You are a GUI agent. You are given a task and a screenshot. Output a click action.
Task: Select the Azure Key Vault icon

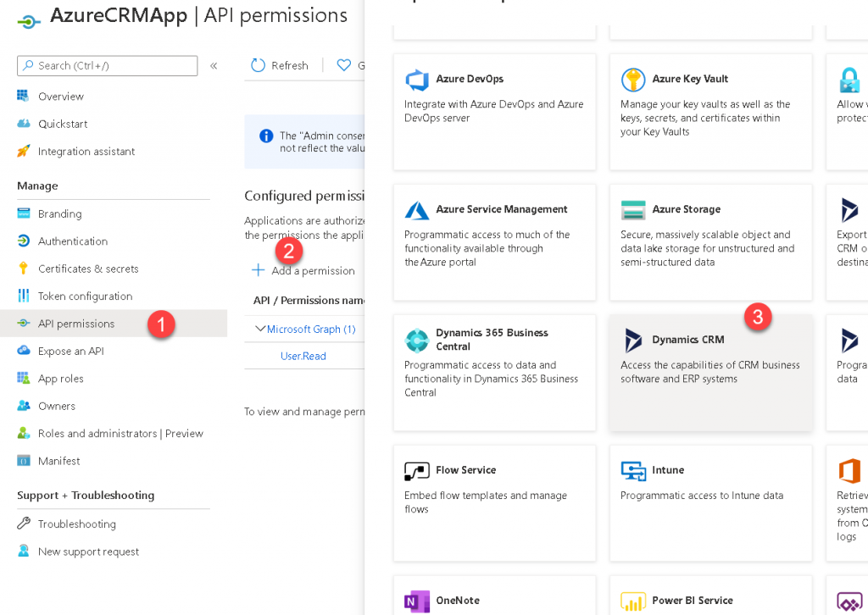pyautogui.click(x=633, y=79)
